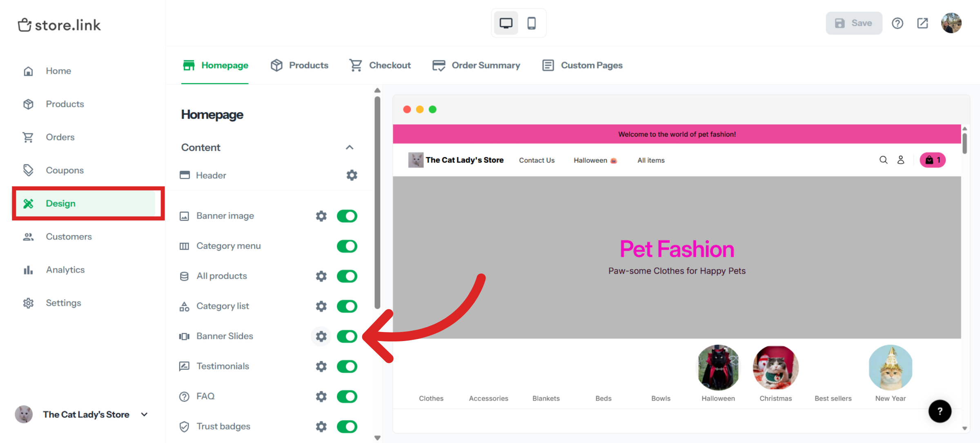The width and height of the screenshot is (980, 443).
Task: Open Settings in sidebar
Action: tap(63, 303)
